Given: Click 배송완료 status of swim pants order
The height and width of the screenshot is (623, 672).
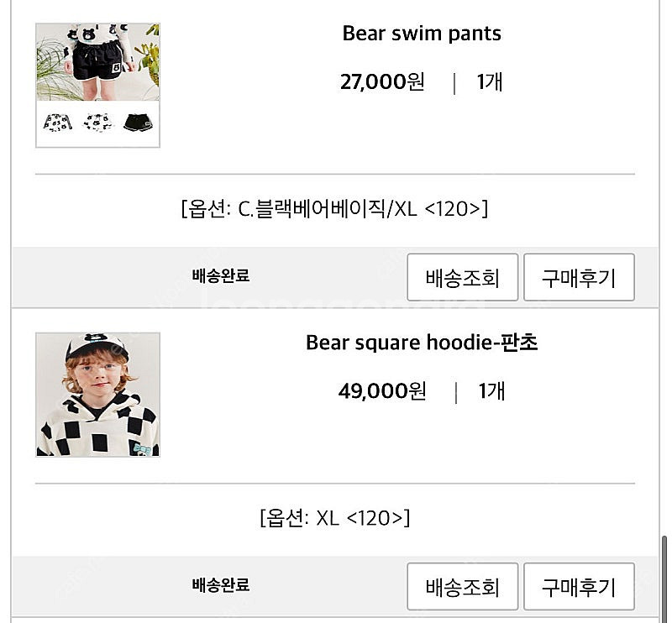Looking at the screenshot, I should point(221,275).
